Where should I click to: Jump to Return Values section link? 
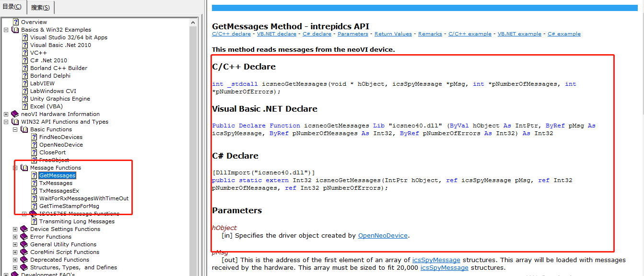coord(393,34)
